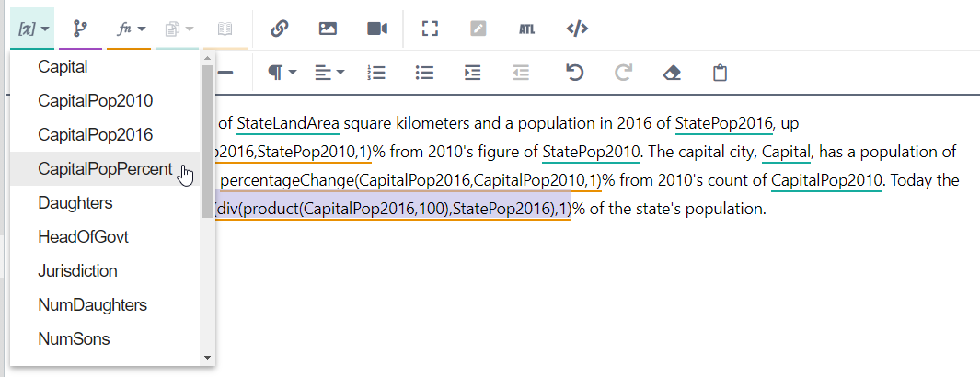Insert an image using picture icon

coord(328,29)
